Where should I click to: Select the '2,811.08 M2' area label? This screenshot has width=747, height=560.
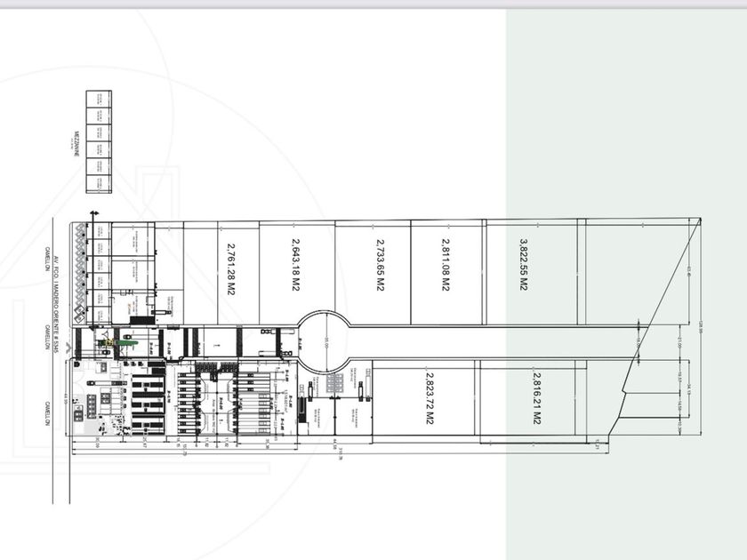446,265
